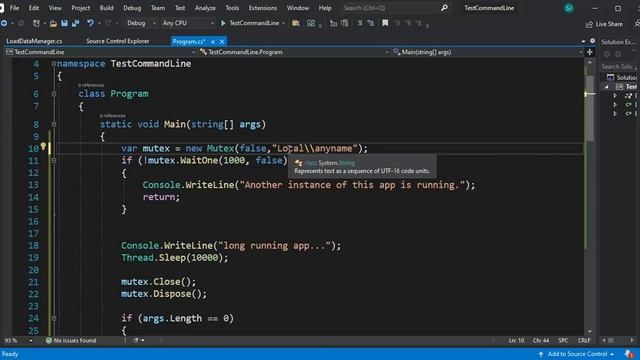Click the feedback icon right of Live Share

pyautogui.click(x=637, y=24)
